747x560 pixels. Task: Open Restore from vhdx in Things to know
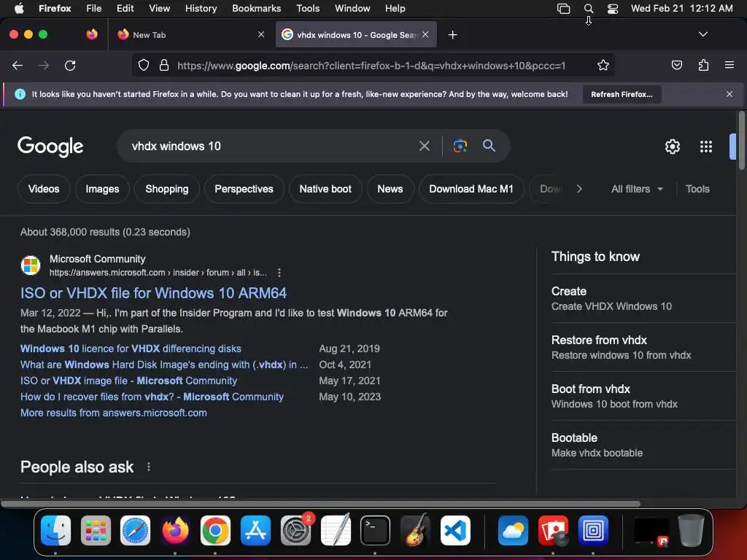pos(643,347)
